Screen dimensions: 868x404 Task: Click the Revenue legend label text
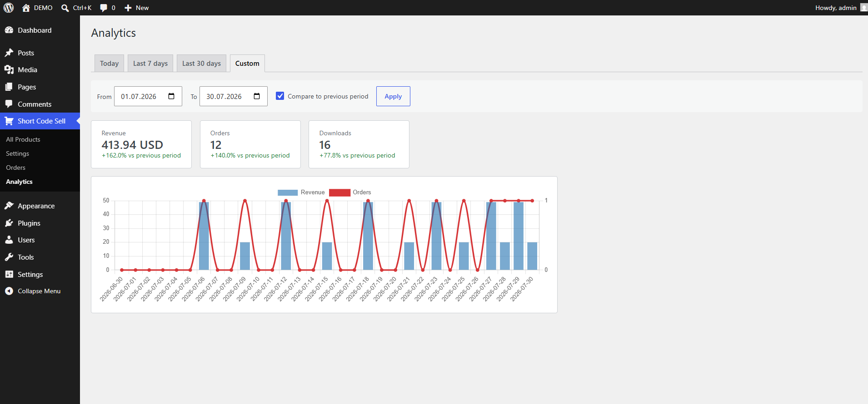pyautogui.click(x=313, y=192)
